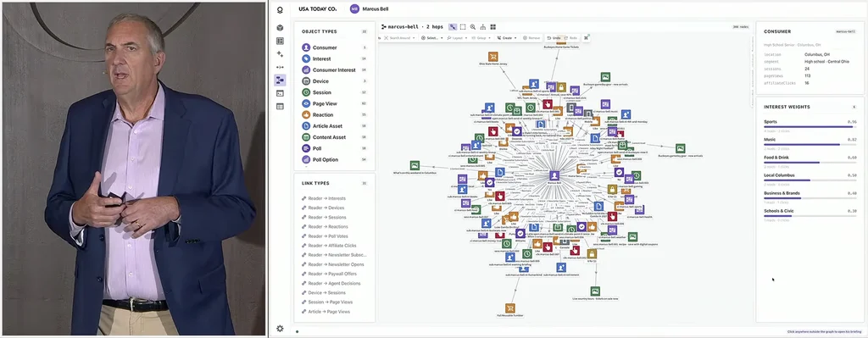
Task: Open the table view icon in sidebar
Action: tap(280, 106)
